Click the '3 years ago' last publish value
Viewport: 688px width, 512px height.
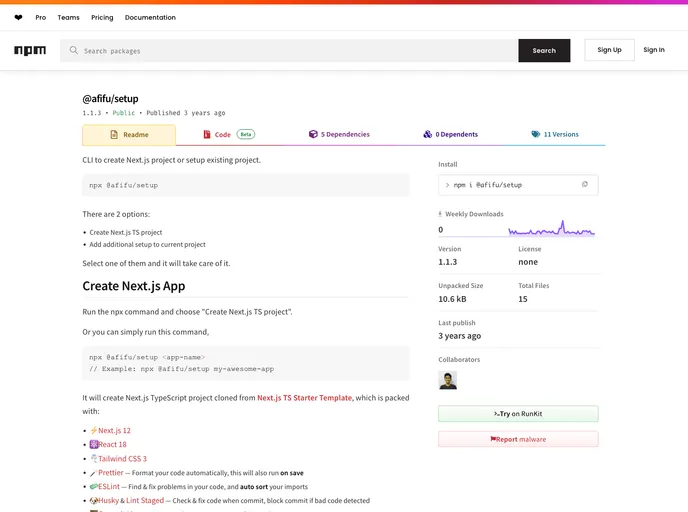coord(459,336)
